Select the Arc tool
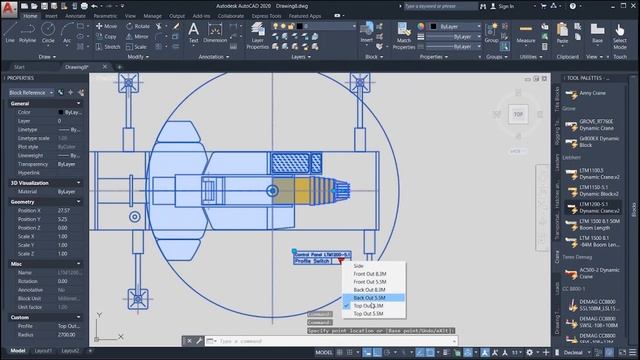 click(x=67, y=33)
